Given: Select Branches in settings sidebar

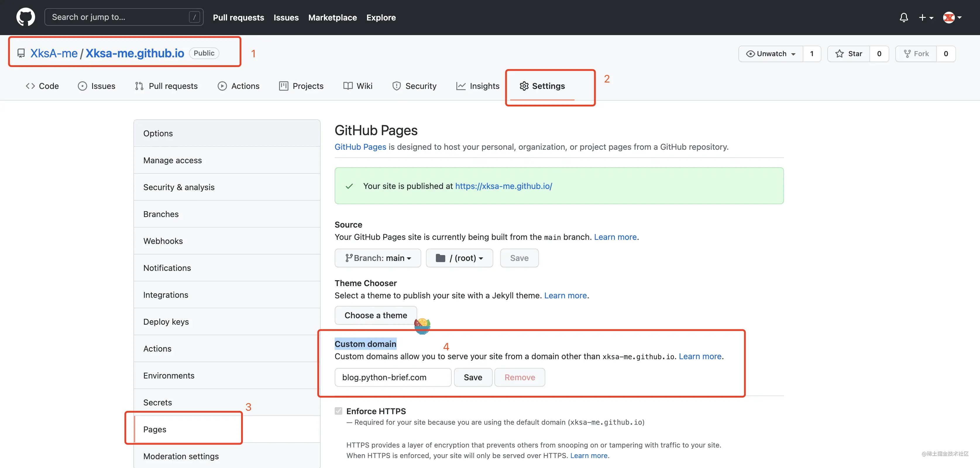Looking at the screenshot, I should point(227,214).
